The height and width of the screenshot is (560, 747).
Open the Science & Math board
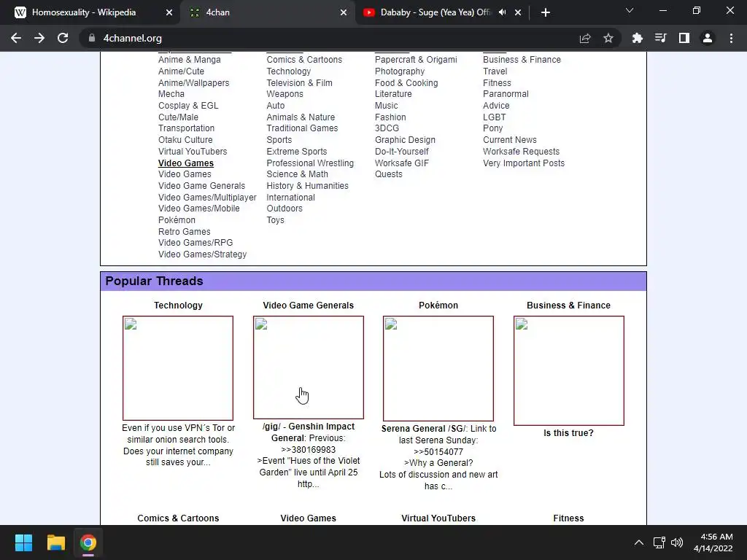pyautogui.click(x=298, y=174)
